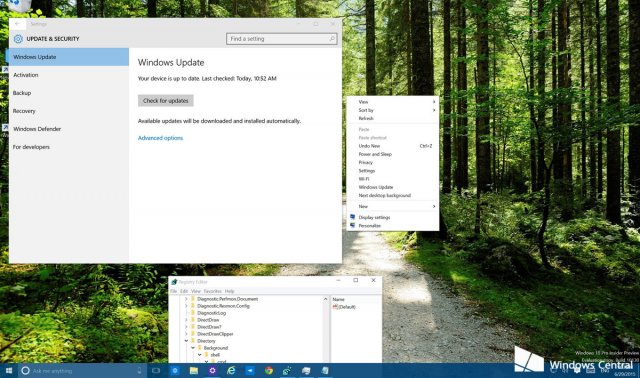Viewport: 640px width, 378px height.
Task: Click the purple gear Settings taskbar icon
Action: pos(212,371)
